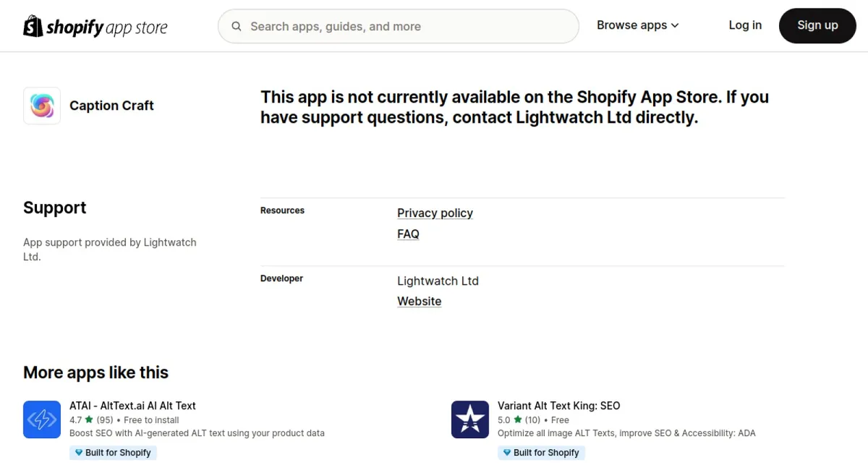Click the Developer row label

281,278
